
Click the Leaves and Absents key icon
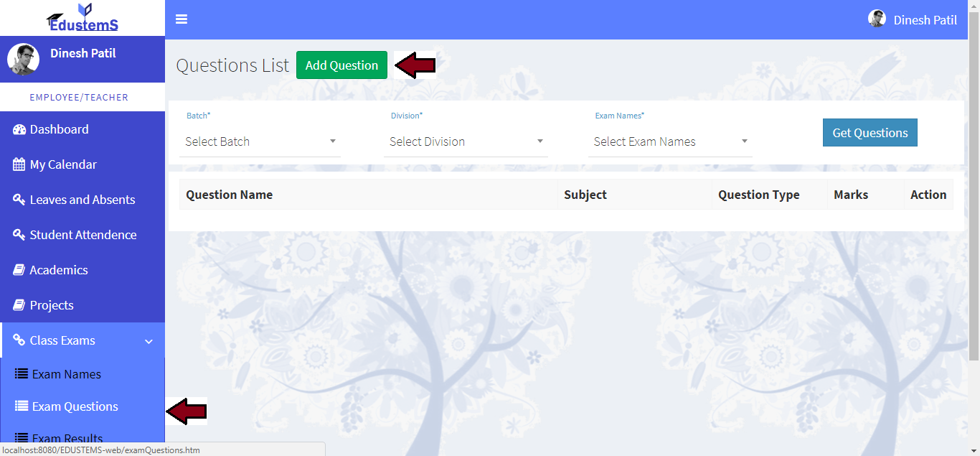(x=19, y=200)
